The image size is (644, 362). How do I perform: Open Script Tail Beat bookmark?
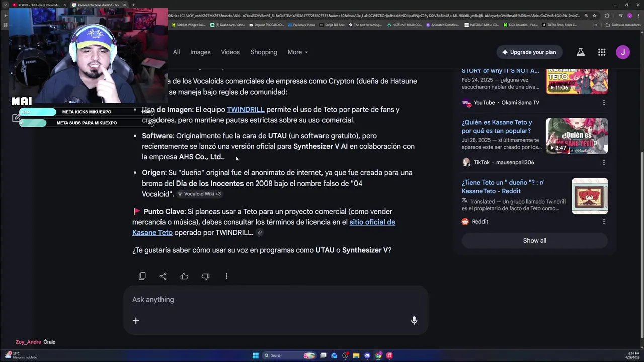pos(333,25)
